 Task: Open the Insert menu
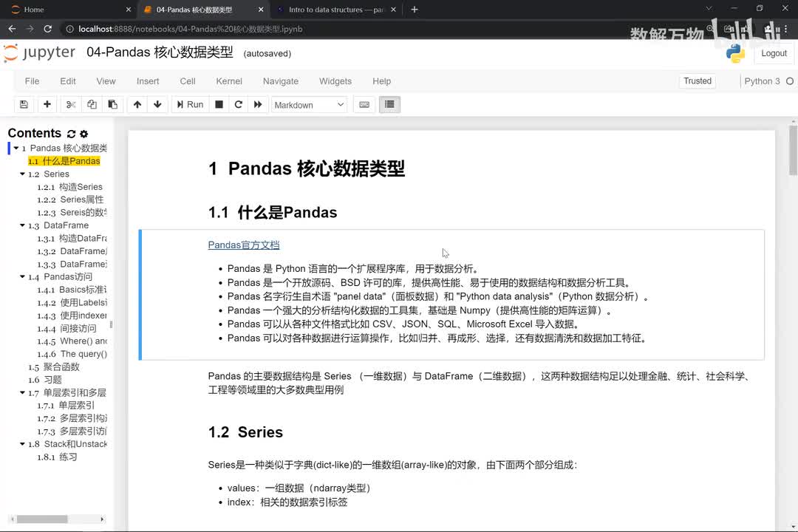[x=148, y=81]
